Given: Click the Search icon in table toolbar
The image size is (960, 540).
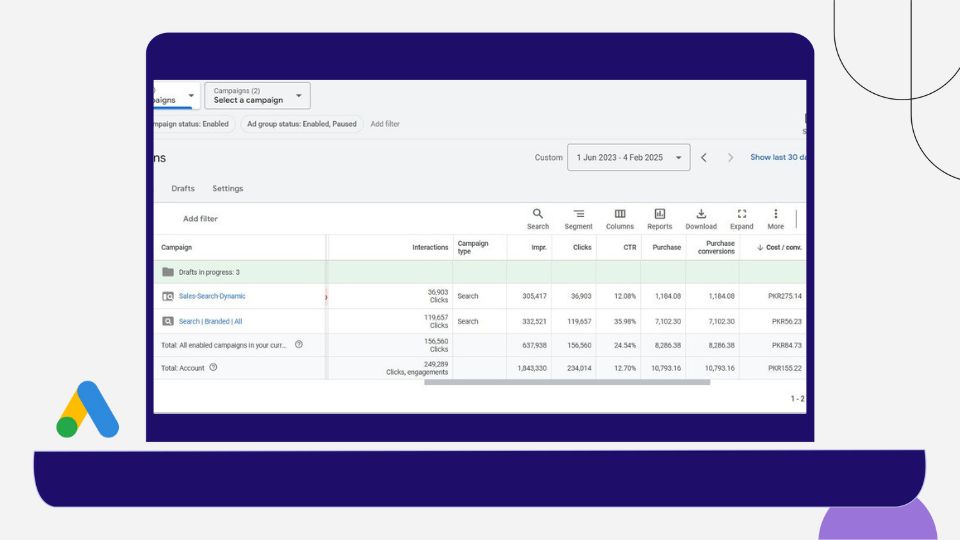Looking at the screenshot, I should click(538, 218).
